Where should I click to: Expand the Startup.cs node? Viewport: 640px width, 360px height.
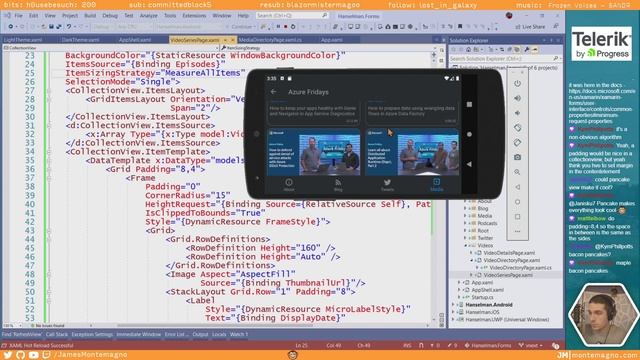pyautogui.click(x=459, y=298)
